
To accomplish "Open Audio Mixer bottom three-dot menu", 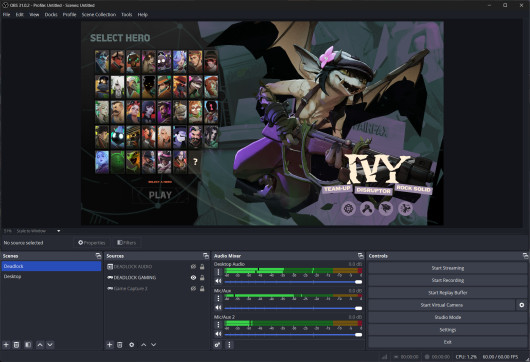I will click(229, 345).
